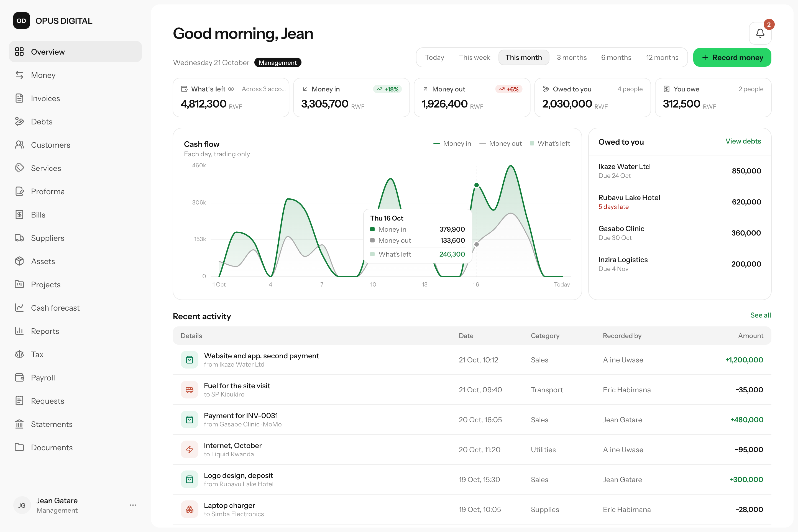
Task: Click the -95,000 amount for Internet
Action: 749,449
